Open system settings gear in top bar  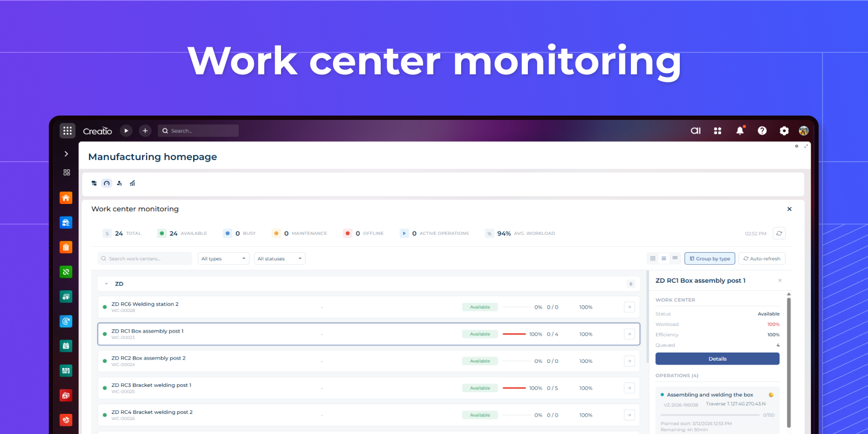(x=784, y=131)
